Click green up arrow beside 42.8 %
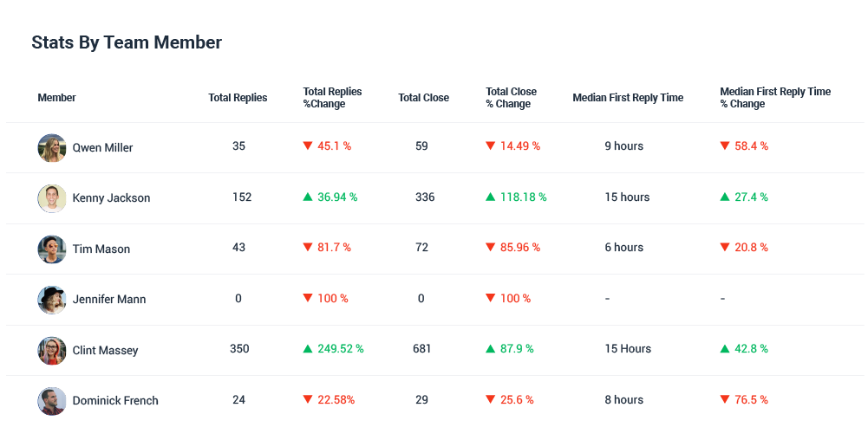868x427 pixels. (x=725, y=349)
